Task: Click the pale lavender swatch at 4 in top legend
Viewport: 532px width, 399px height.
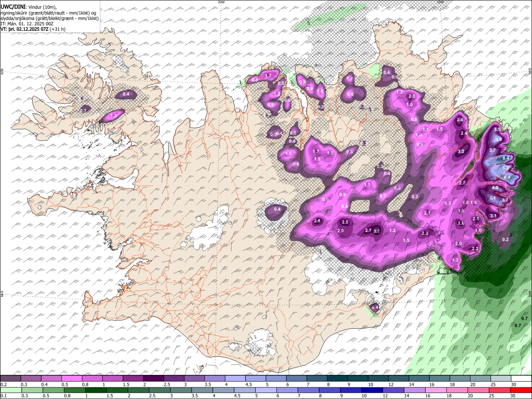Action: (235, 379)
